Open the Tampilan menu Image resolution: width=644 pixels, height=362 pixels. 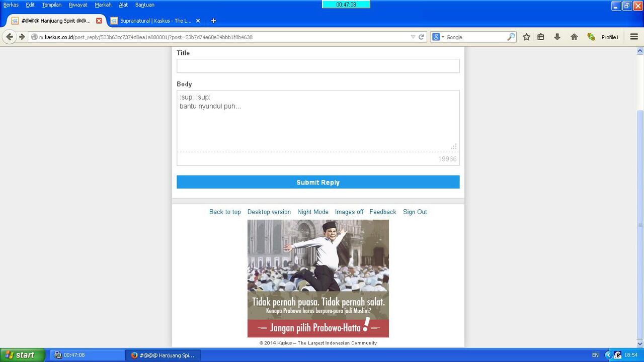pos(52,5)
